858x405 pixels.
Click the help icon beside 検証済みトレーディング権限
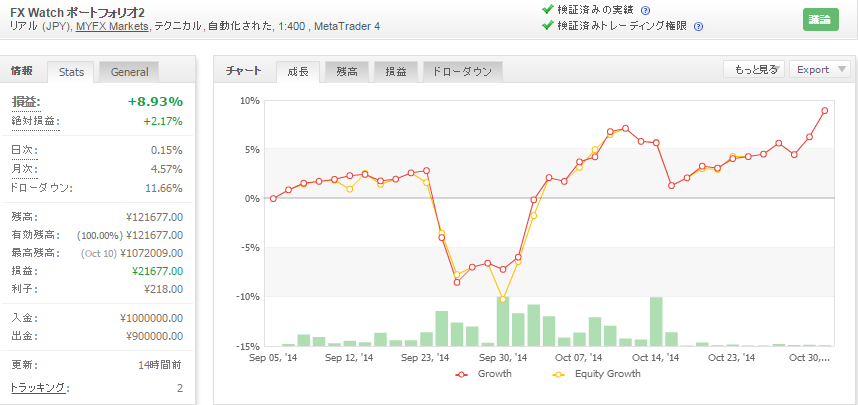[x=698, y=26]
